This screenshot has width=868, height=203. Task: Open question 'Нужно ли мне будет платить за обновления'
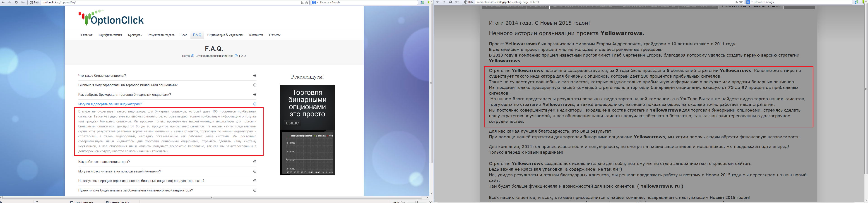coord(135,191)
